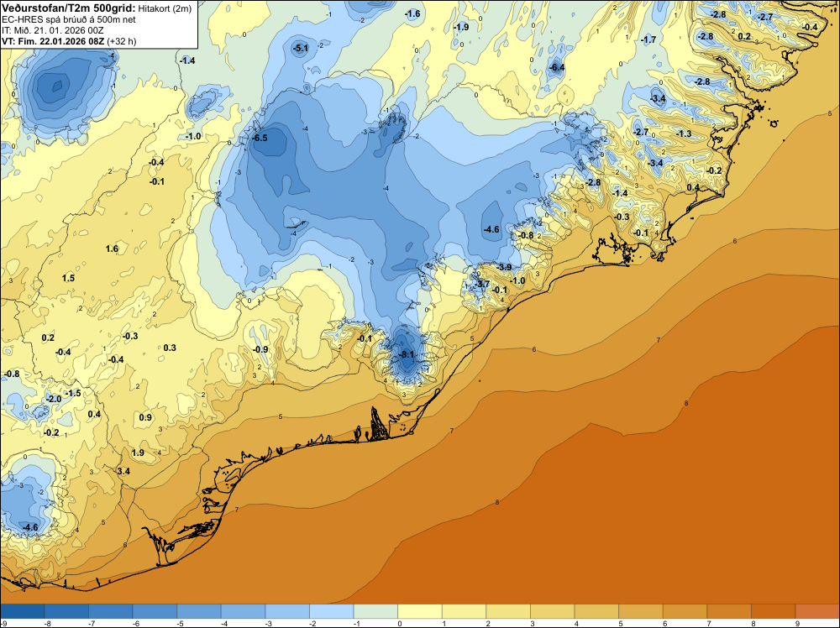The height and width of the screenshot is (628, 840).
Task: Pick the legend swatch between -5 and -4
Action: (199, 611)
